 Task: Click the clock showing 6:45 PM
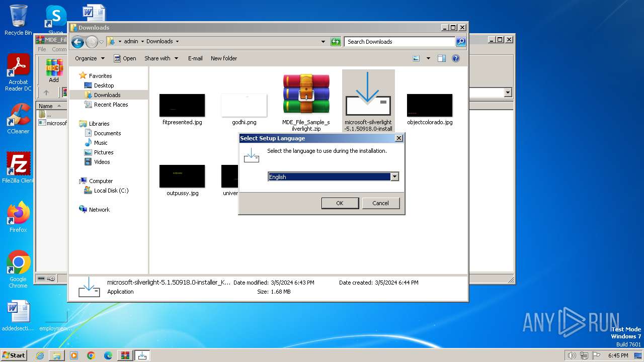coord(618,355)
